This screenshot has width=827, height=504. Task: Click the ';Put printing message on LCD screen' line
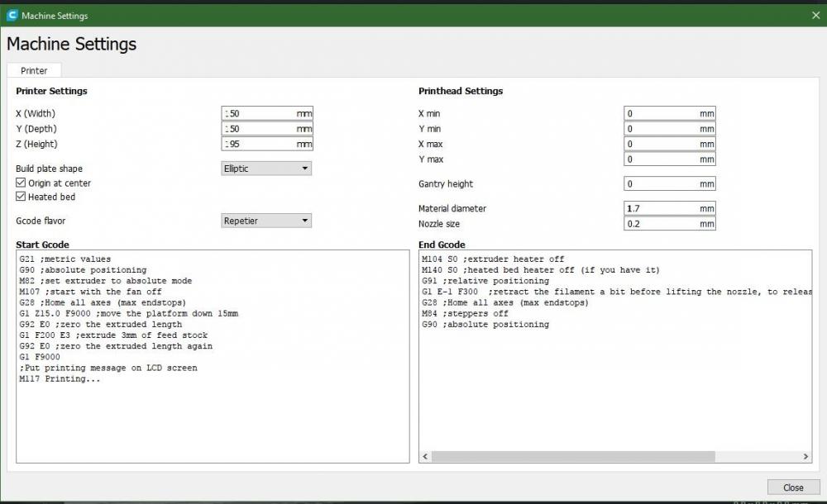[108, 368]
